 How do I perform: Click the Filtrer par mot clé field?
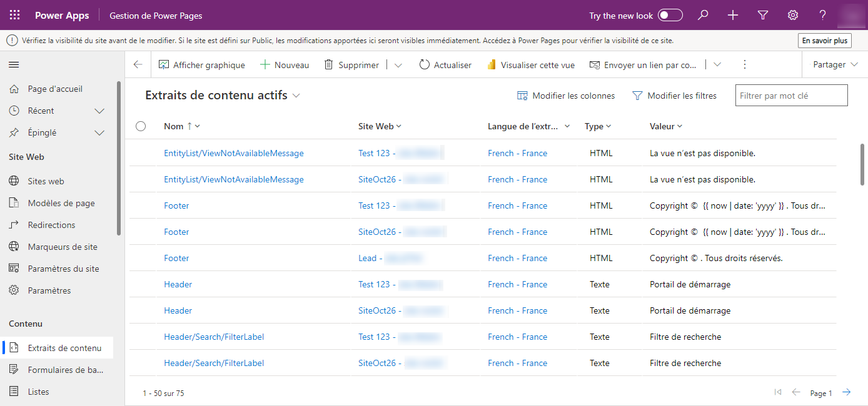click(791, 95)
